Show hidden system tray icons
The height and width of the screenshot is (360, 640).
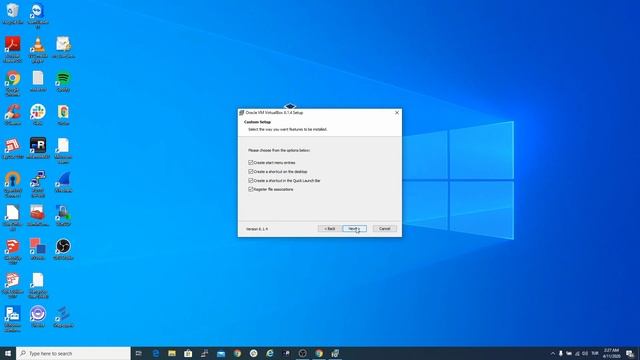click(553, 353)
